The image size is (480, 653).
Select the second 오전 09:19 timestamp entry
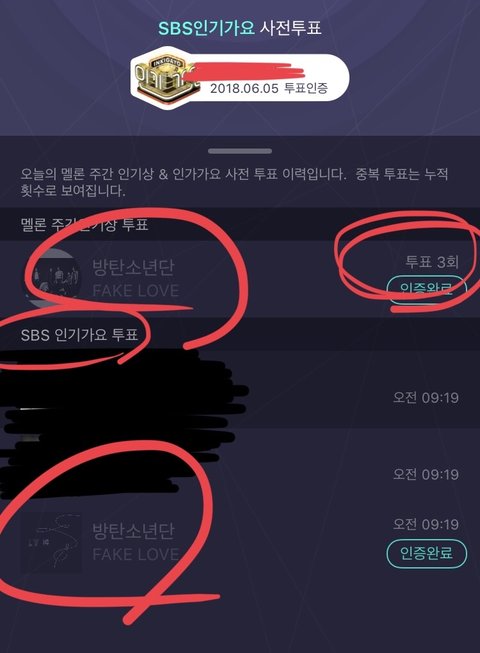[x=426, y=474]
